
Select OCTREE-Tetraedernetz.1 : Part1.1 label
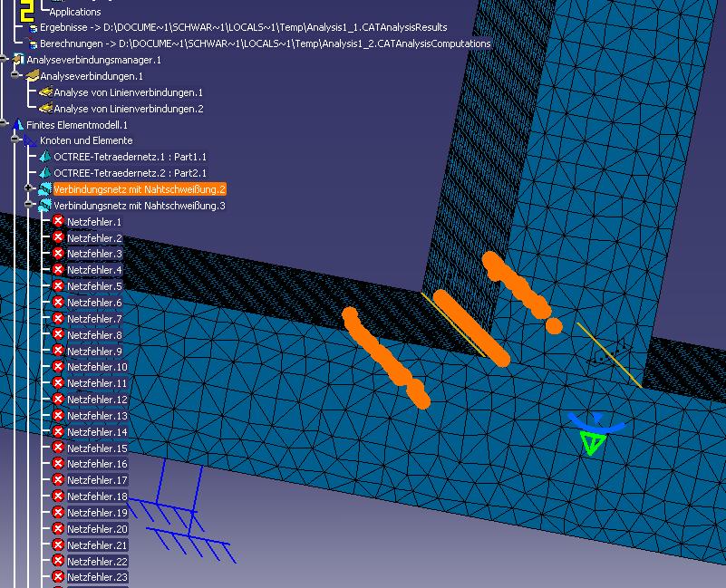[x=131, y=157]
